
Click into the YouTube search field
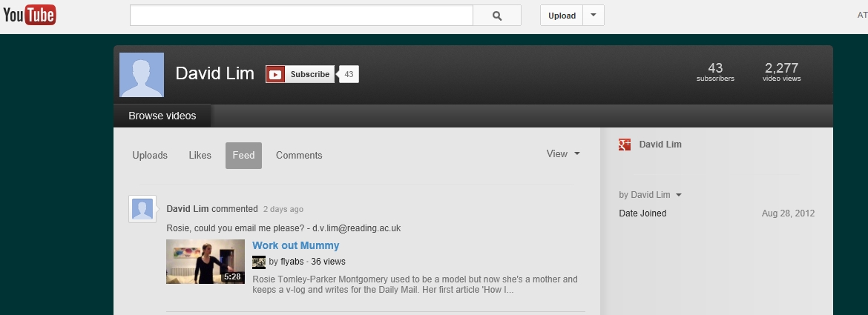tap(301, 16)
